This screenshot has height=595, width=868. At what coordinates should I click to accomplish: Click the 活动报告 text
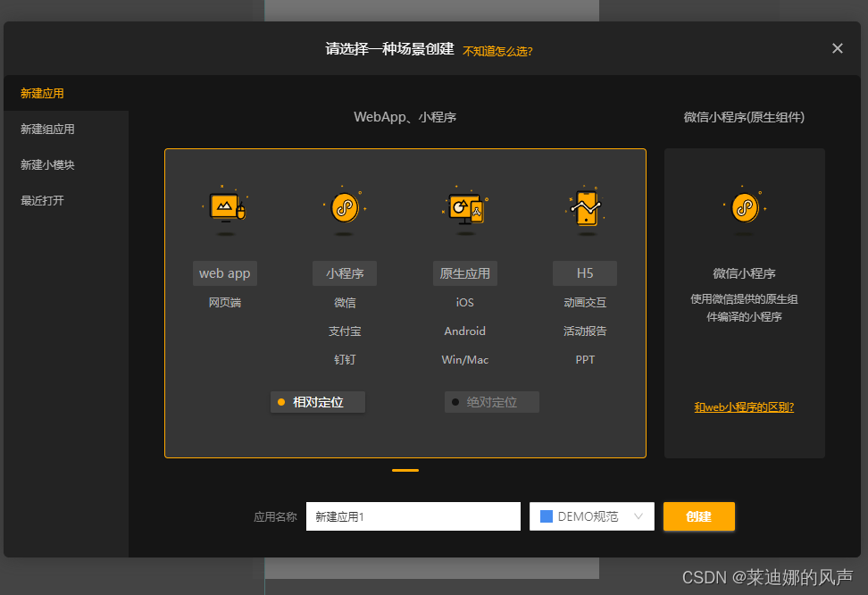(x=585, y=331)
